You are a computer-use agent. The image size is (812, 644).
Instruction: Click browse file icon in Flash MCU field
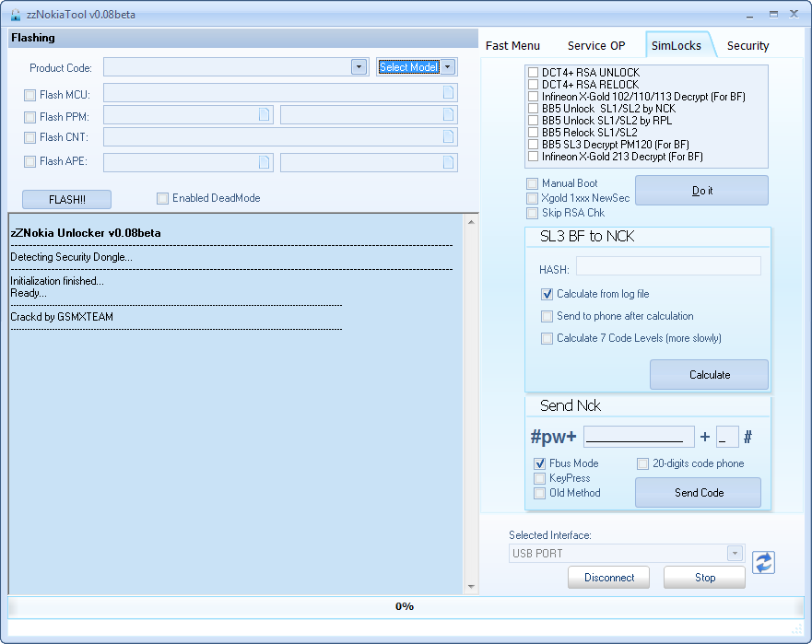click(448, 92)
